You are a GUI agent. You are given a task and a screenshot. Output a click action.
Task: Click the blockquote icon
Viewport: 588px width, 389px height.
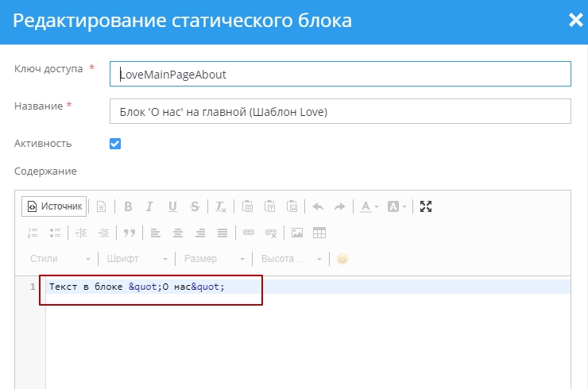click(129, 233)
